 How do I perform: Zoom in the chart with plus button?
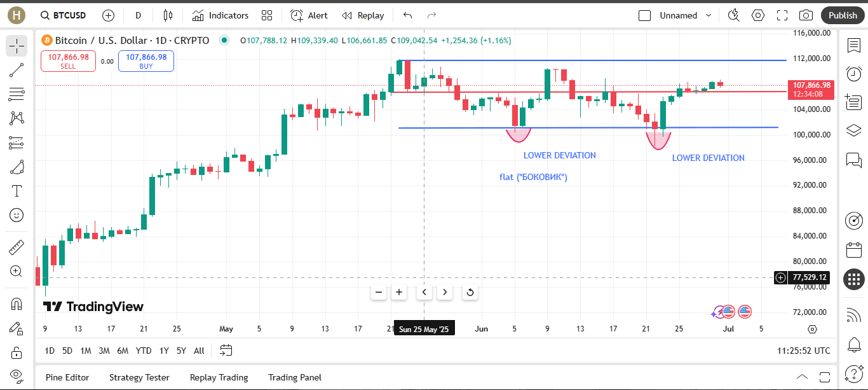[x=399, y=292]
